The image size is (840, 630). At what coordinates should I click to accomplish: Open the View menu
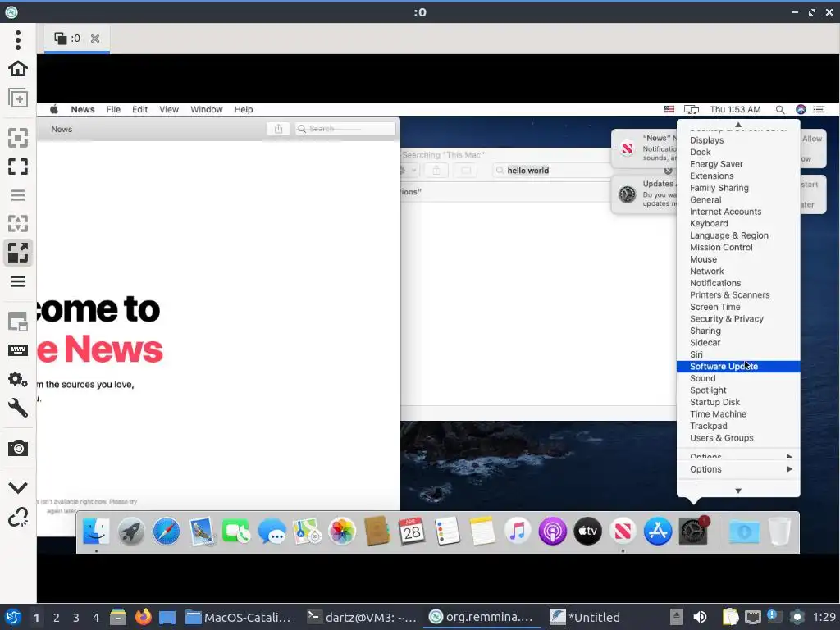pos(169,109)
